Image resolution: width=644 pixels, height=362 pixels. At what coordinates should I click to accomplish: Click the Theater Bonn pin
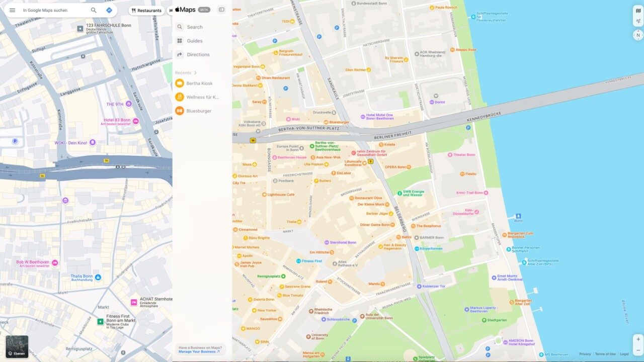tap(450, 155)
